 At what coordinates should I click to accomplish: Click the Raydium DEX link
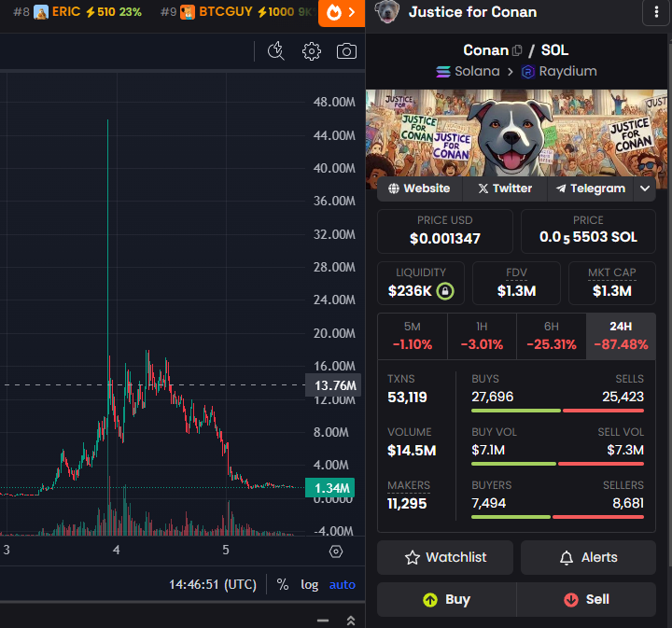coord(559,72)
